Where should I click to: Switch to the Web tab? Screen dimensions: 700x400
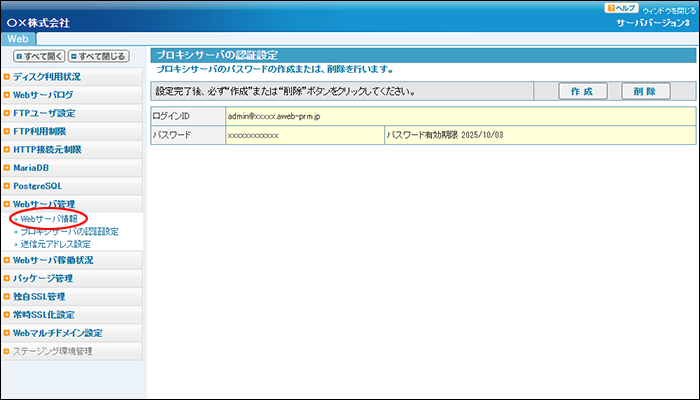point(19,38)
